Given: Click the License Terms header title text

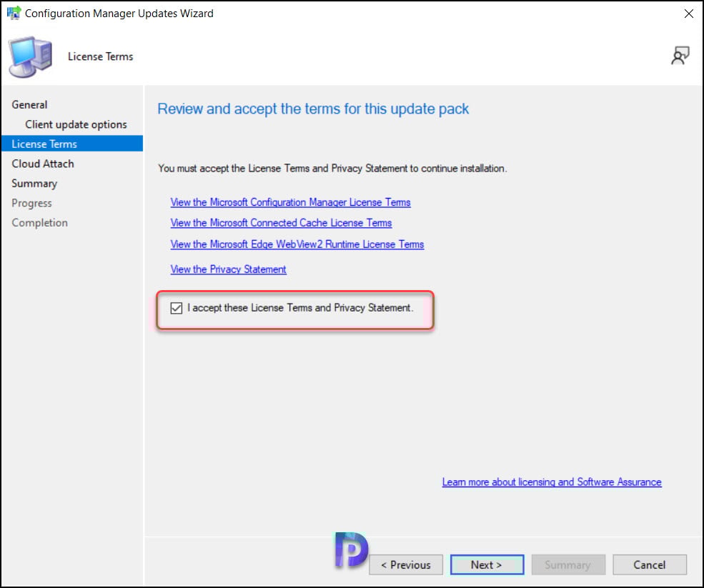Looking at the screenshot, I should [100, 56].
